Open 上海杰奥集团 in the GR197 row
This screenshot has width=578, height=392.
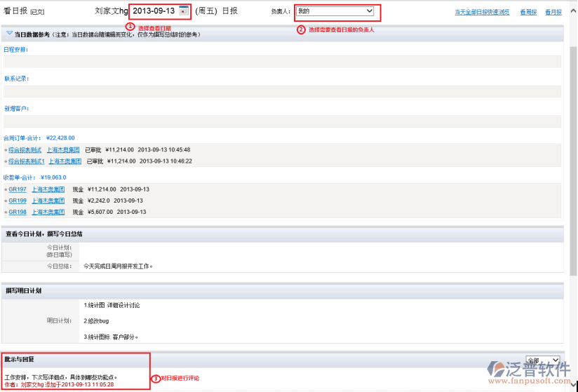pos(48,189)
